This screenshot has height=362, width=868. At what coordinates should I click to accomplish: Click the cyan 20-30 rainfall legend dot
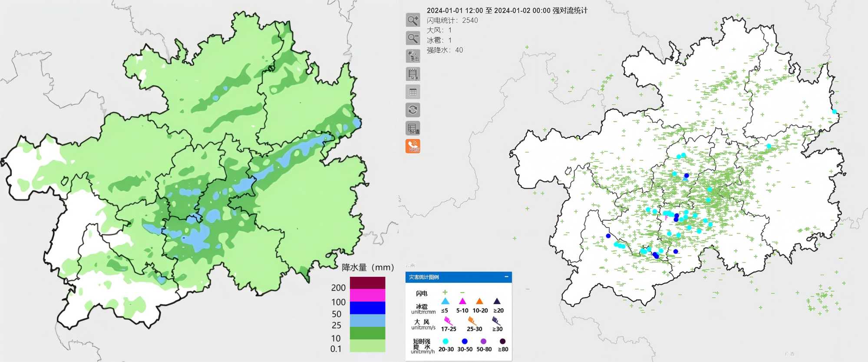(446, 341)
